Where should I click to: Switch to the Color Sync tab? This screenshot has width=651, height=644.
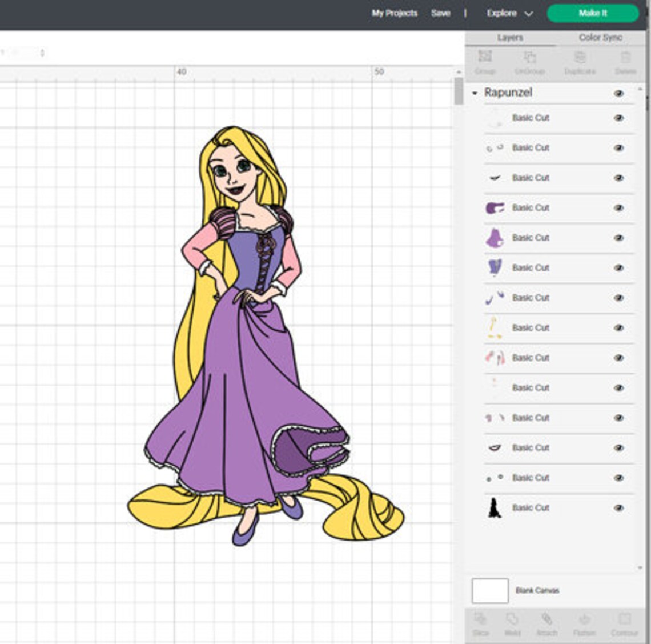click(600, 38)
